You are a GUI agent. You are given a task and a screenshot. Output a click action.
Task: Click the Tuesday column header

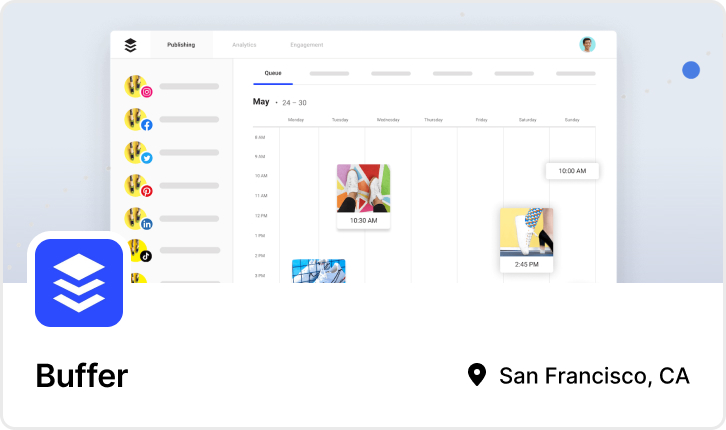pos(340,120)
